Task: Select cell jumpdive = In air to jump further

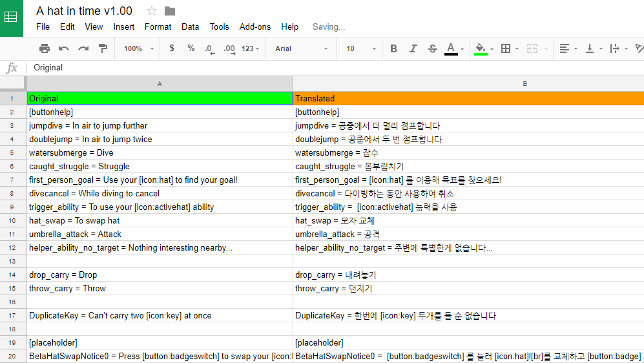Action: tap(160, 126)
